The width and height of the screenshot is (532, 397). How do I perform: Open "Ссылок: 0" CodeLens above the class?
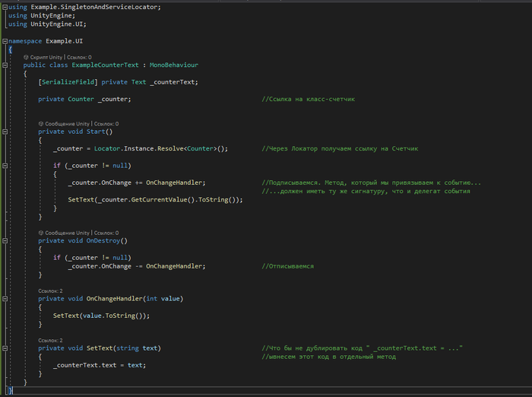pyautogui.click(x=79, y=57)
